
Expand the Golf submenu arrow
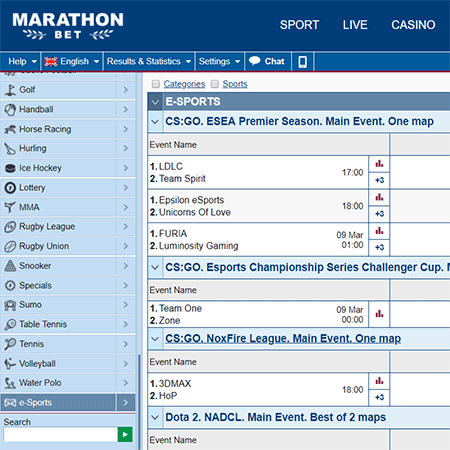[x=125, y=90]
